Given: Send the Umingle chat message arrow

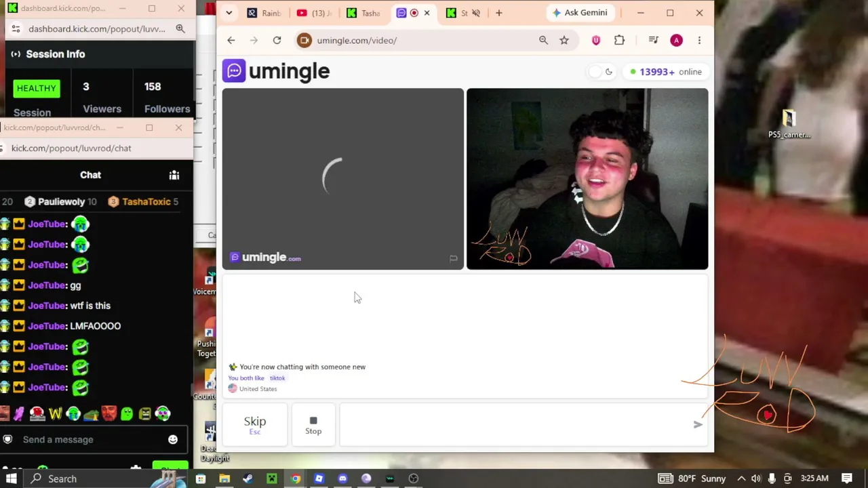Looking at the screenshot, I should coord(698,424).
